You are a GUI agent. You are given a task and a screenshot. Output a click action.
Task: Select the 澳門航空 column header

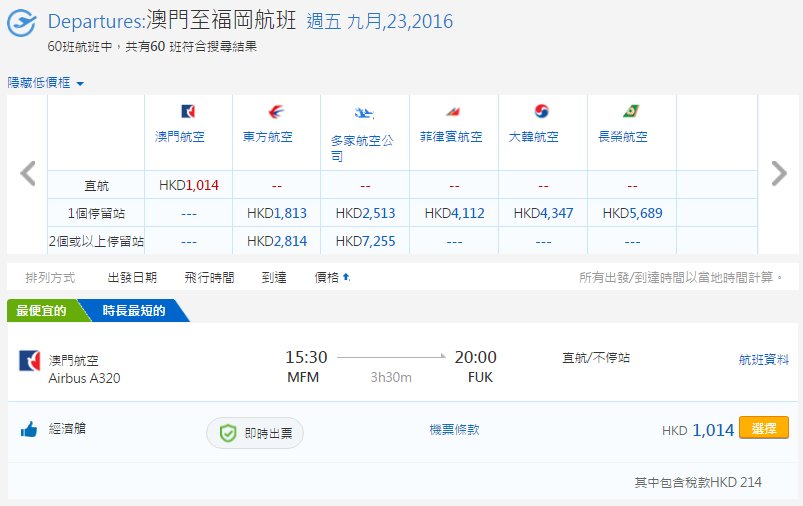(x=180, y=137)
